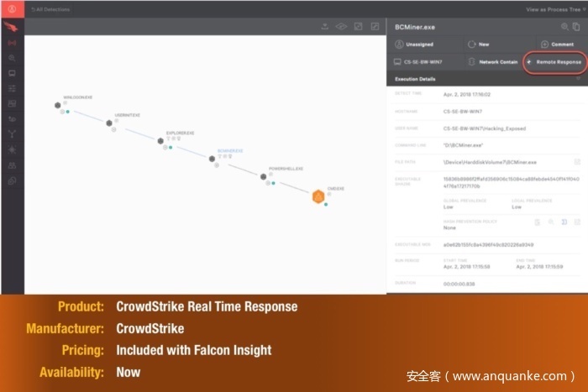Click the icon at end of File Path row

(578, 162)
